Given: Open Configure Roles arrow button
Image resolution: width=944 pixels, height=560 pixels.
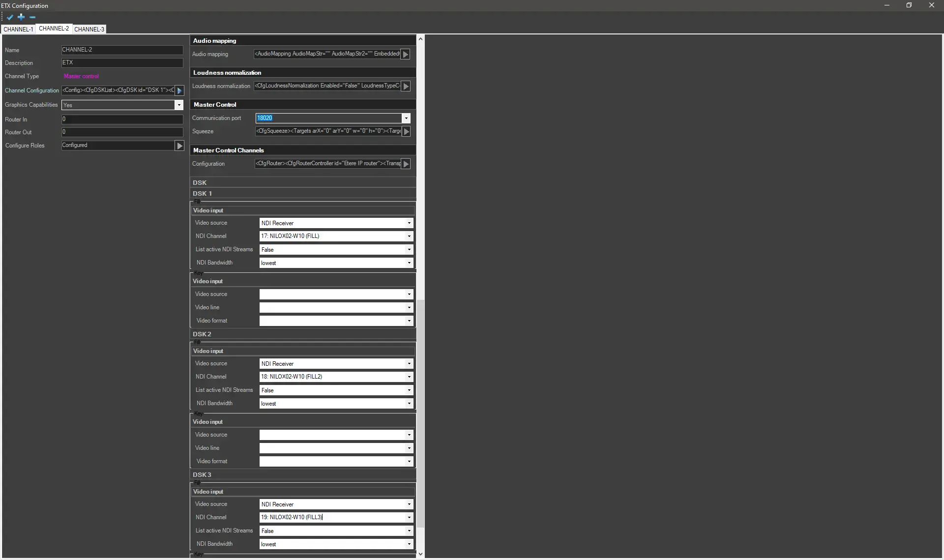Looking at the screenshot, I should click(179, 146).
